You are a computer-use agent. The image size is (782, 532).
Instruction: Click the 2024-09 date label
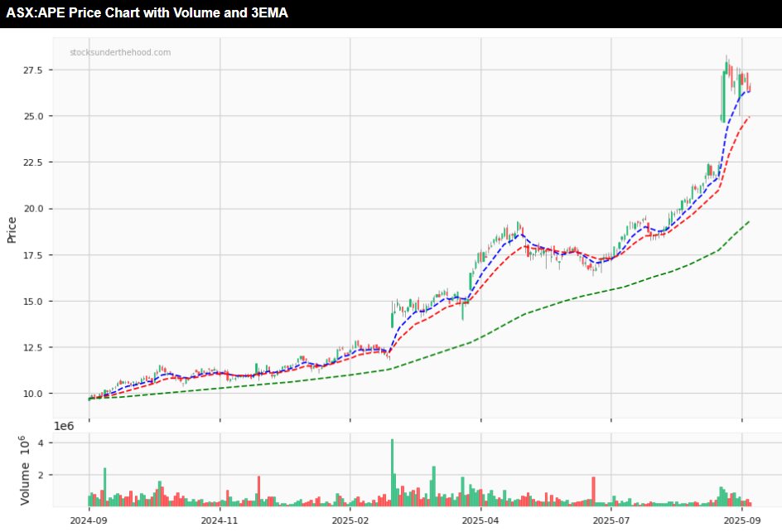tap(89, 521)
